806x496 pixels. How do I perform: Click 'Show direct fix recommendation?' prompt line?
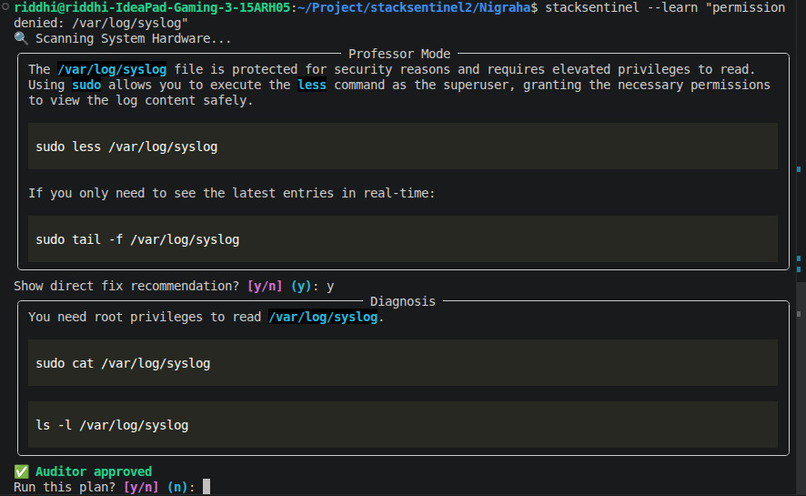174,286
